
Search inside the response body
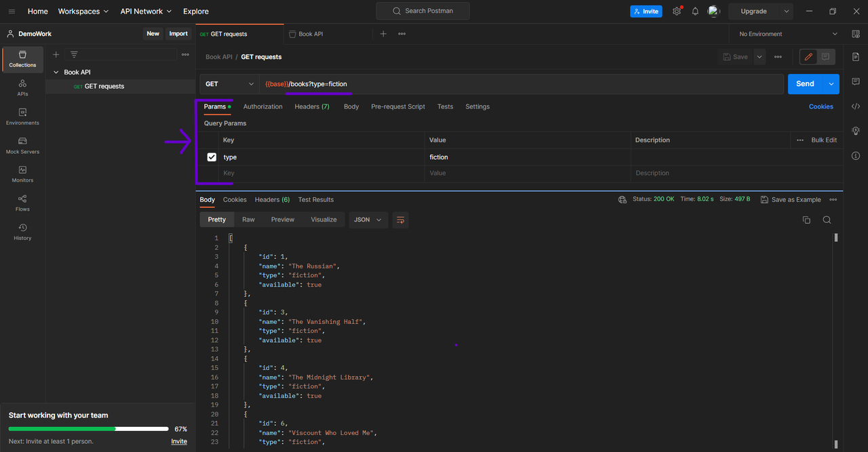(x=827, y=220)
